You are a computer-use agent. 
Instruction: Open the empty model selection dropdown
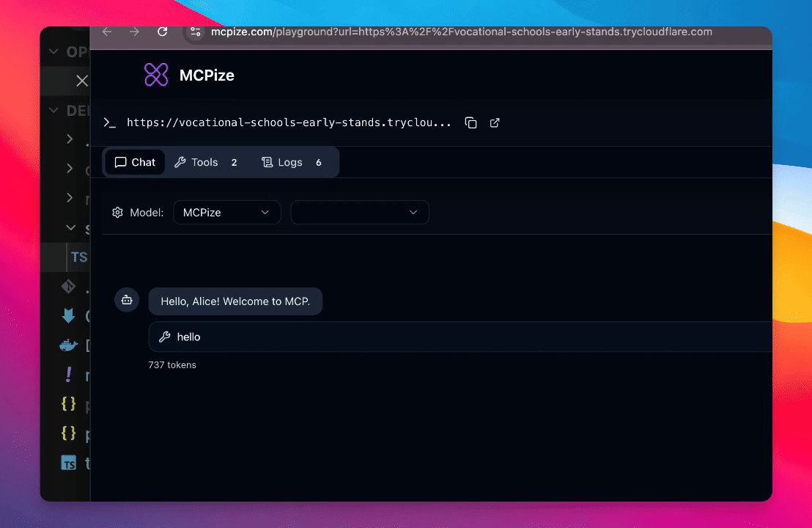coord(359,213)
